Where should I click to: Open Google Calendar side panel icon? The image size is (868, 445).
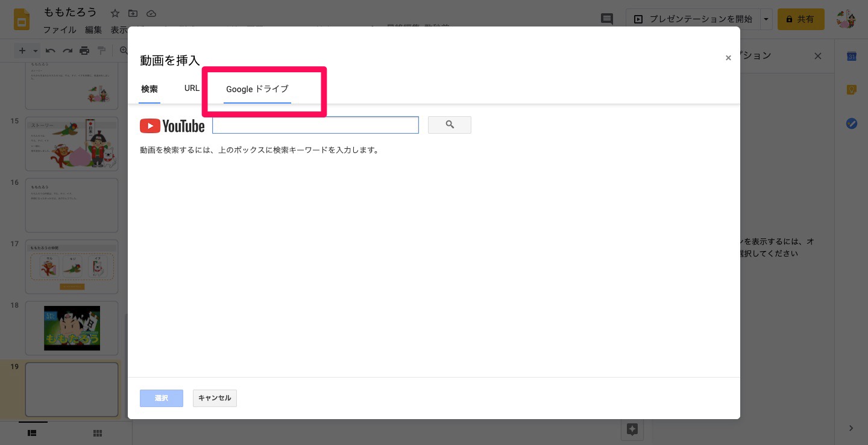tap(852, 56)
